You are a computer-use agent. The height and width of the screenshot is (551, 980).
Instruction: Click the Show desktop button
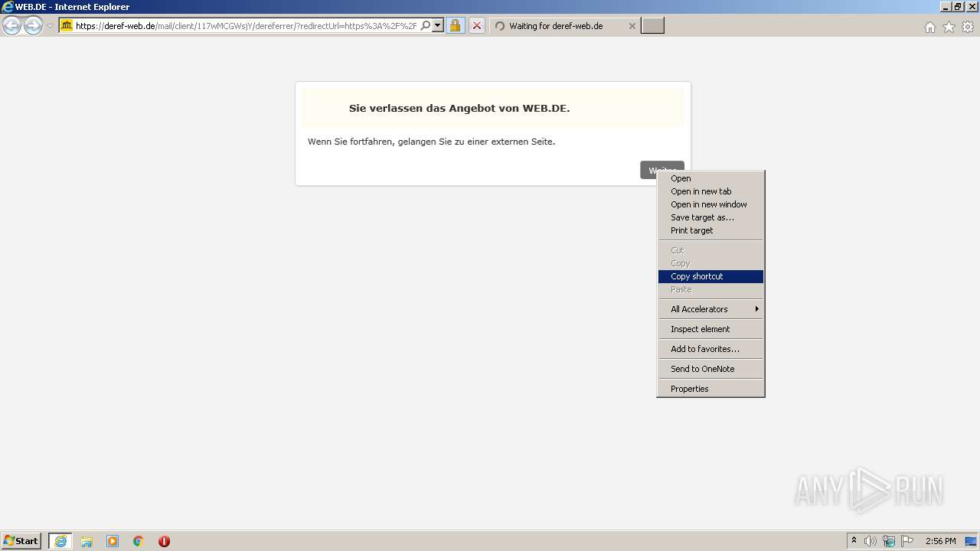(x=971, y=541)
